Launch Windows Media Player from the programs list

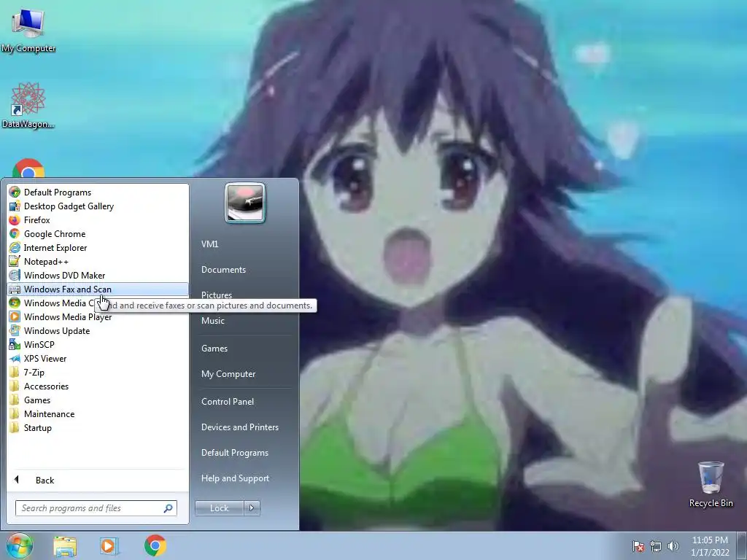coord(98,316)
